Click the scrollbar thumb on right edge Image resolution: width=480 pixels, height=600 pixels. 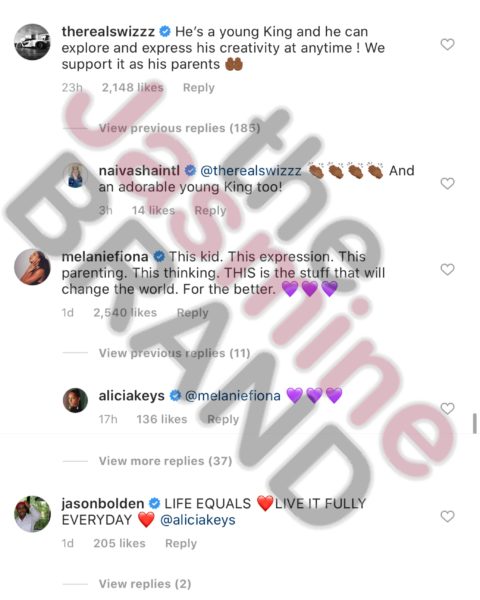tap(475, 423)
